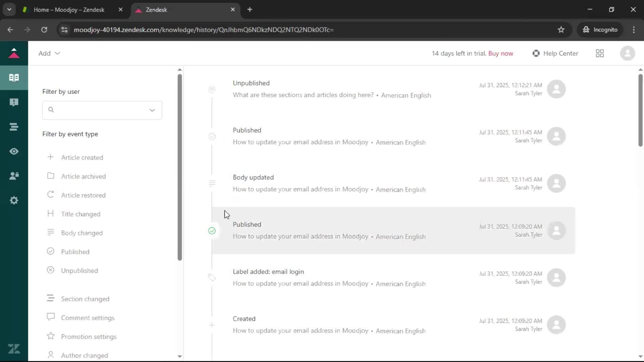Select the 'Label added: email login' heading
The image size is (644, 362).
268,271
